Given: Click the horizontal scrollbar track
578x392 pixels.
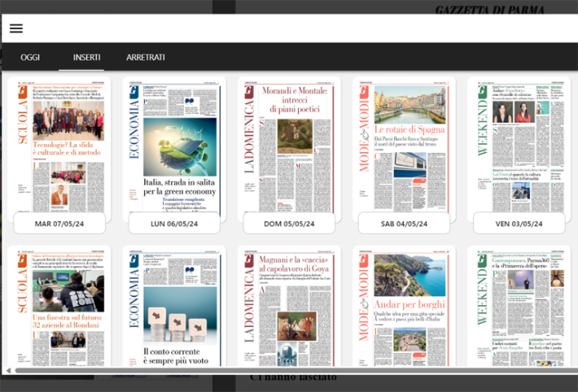Looking at the screenshot, I should [x=296, y=371].
